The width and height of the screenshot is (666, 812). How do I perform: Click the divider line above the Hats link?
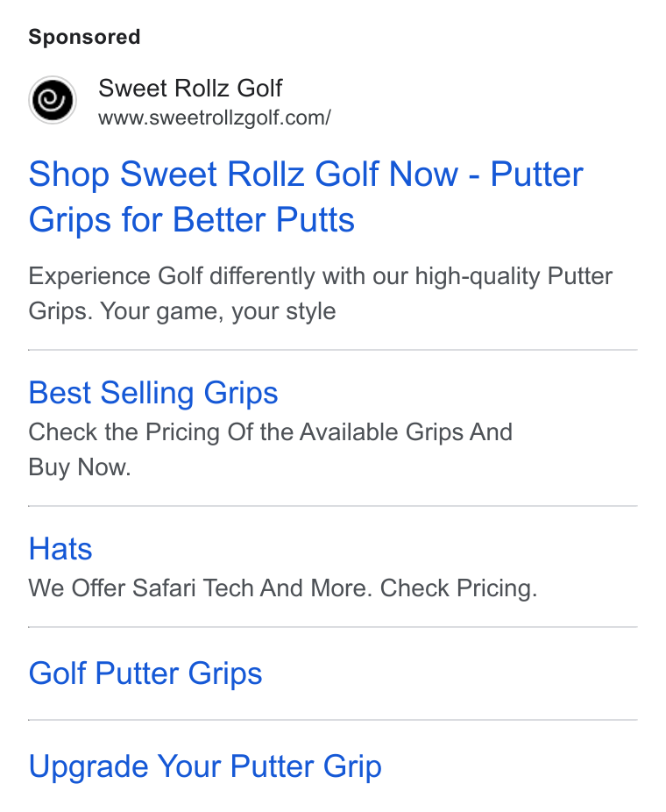[333, 506]
